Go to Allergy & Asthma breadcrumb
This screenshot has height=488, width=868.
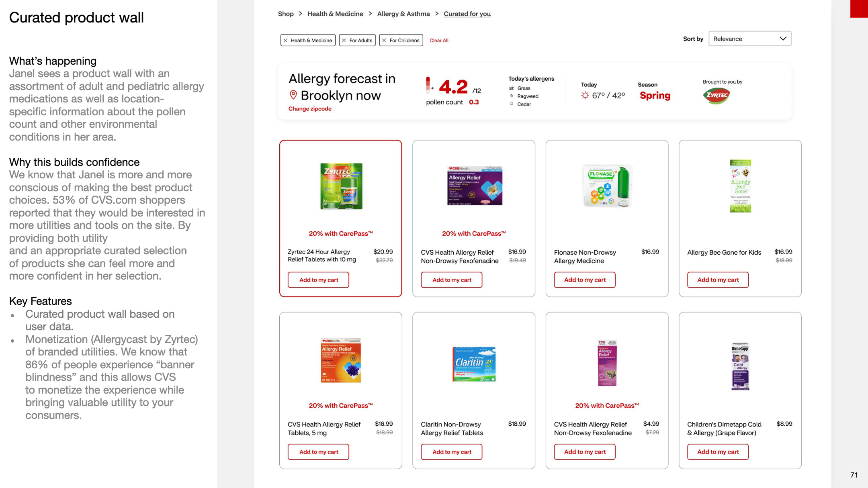point(403,14)
